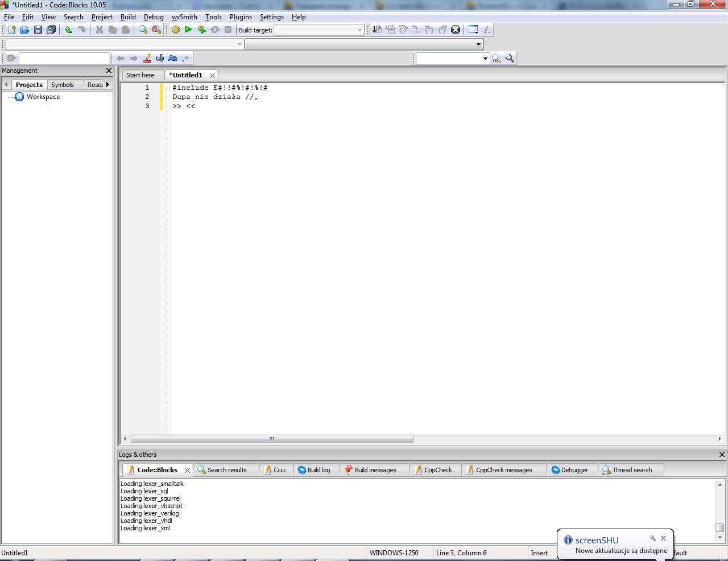Screen dimensions: 728x561
Task: Click the Copy toolbar icon
Action: click(113, 30)
